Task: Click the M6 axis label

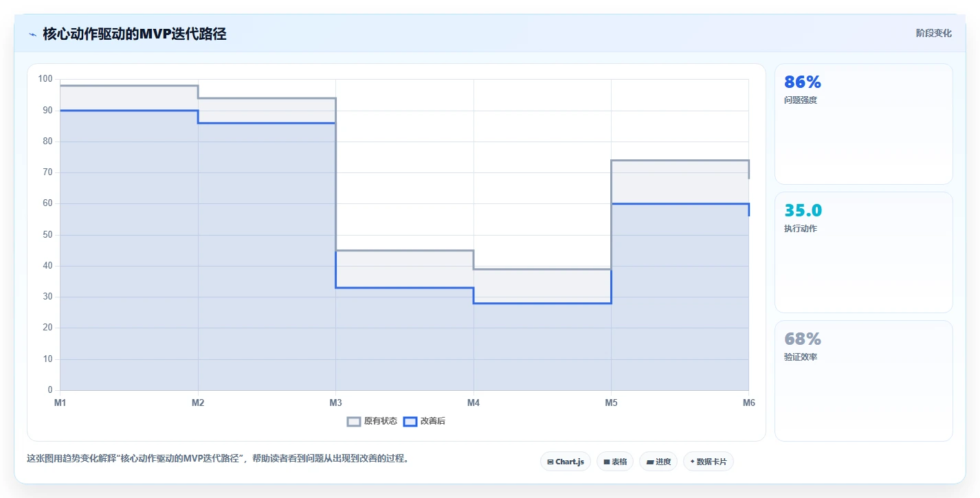Action: point(748,403)
